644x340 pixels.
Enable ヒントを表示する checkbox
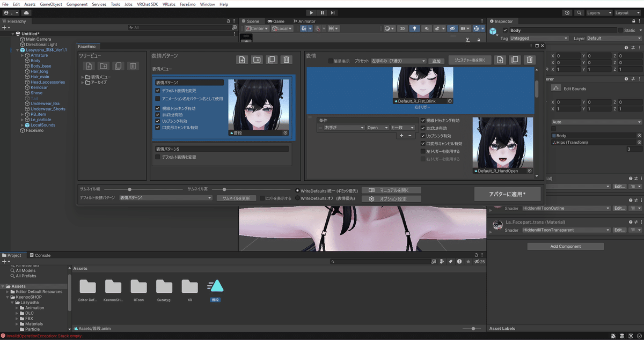pyautogui.click(x=262, y=198)
